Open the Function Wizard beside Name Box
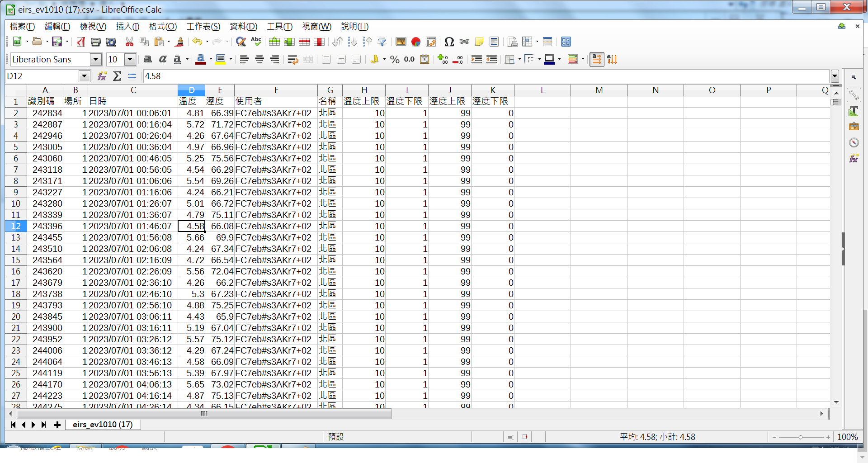The width and height of the screenshot is (868, 463). pyautogui.click(x=102, y=76)
